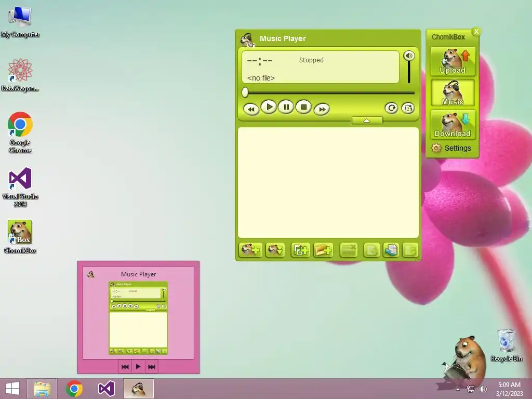Click Previous in the taskbar preview toolbar
532x399 pixels.
(x=125, y=367)
